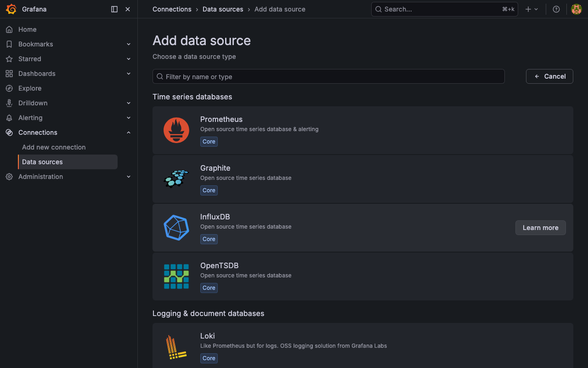Click the Bookmarks icon in the sidebar

[x=9, y=44]
